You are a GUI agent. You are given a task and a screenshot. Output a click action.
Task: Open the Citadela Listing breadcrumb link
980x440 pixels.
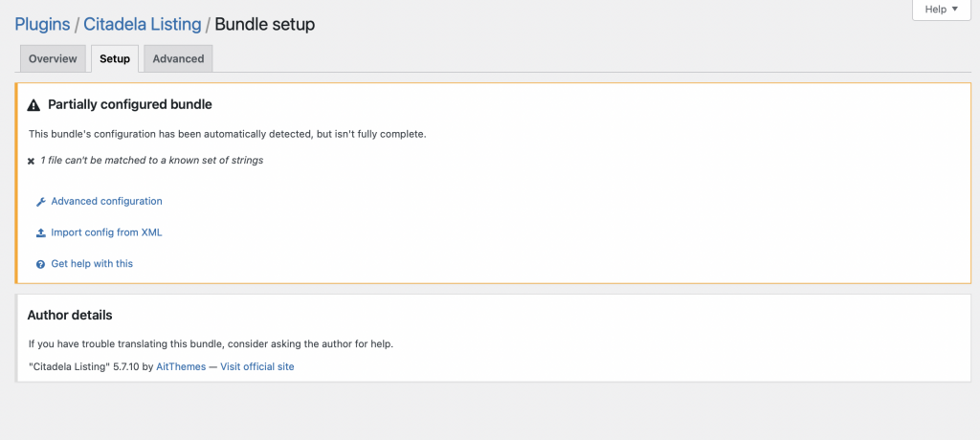point(142,24)
